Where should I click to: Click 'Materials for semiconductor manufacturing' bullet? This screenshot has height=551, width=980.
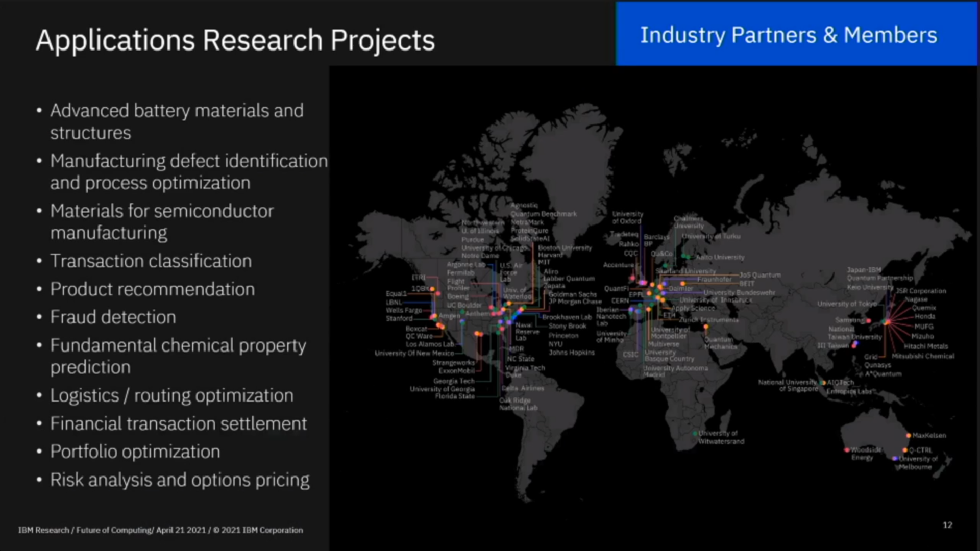tap(162, 221)
